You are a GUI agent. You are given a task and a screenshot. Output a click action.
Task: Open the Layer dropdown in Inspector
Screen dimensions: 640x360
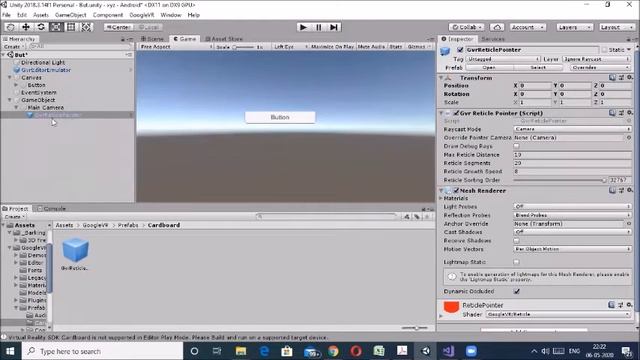pos(596,59)
